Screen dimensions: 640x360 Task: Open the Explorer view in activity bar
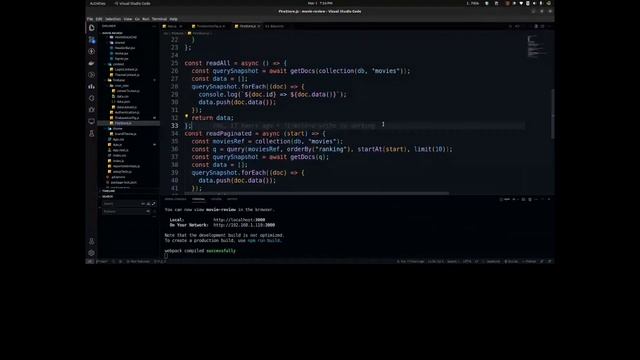point(91,28)
